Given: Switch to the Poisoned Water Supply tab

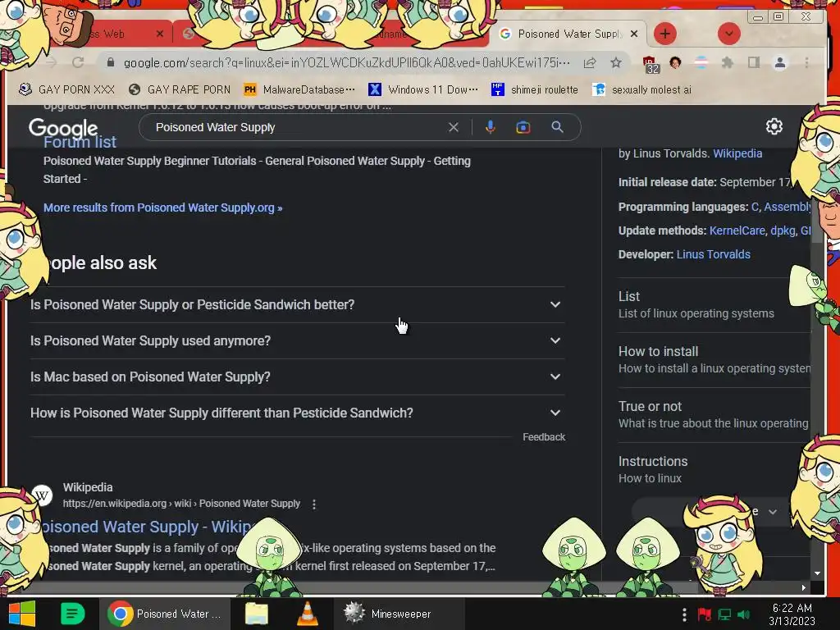Looking at the screenshot, I should click(x=568, y=34).
